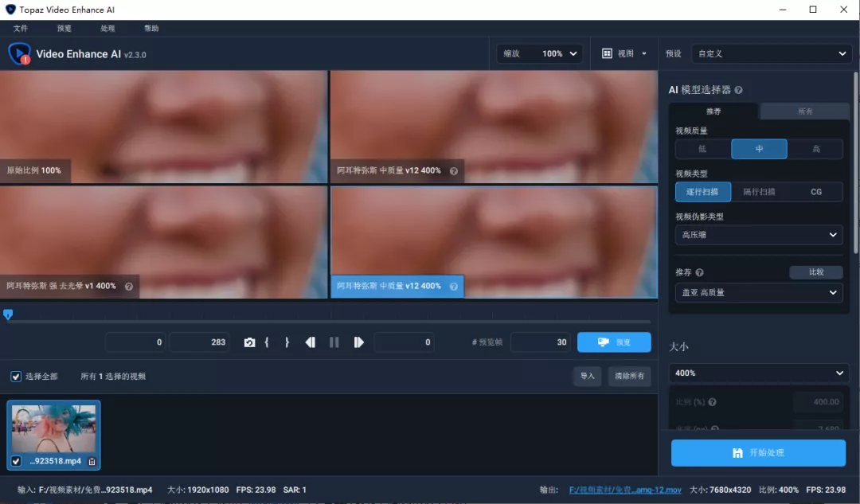The image size is (860, 504).
Task: Open the 预设 自定义 preset dropdown
Action: [772, 53]
